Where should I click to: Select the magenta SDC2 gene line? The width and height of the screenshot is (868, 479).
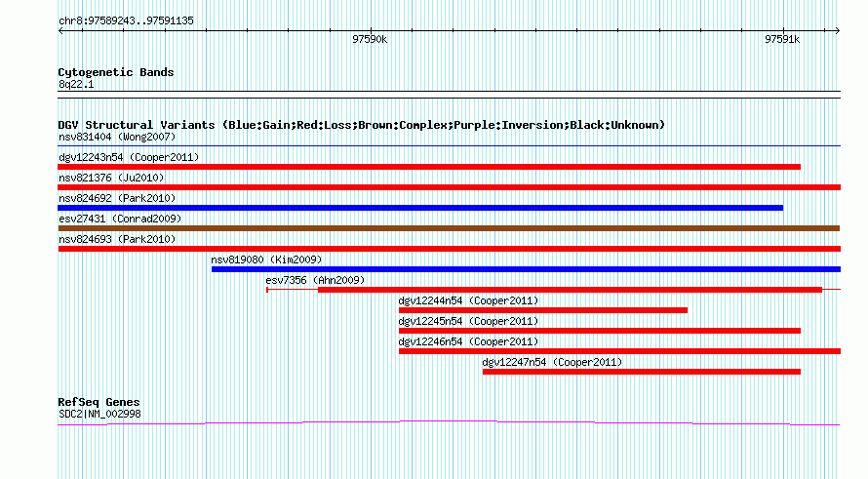449,423
